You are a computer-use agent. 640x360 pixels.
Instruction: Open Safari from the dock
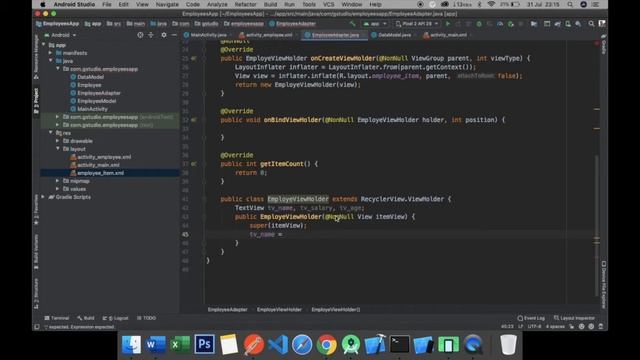tap(302, 344)
